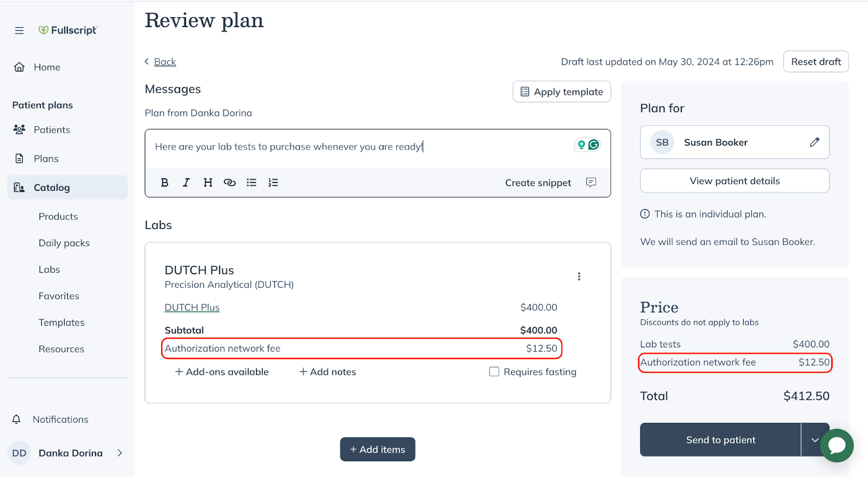Viewport: 868px width, 477px height.
Task: Open the hamburger menu beside Fullscript logo
Action: click(x=20, y=30)
